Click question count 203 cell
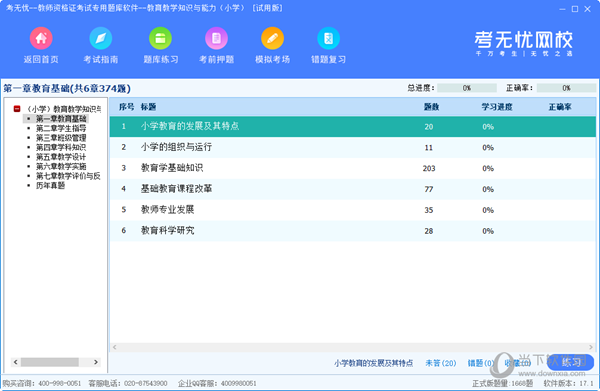 pyautogui.click(x=429, y=168)
